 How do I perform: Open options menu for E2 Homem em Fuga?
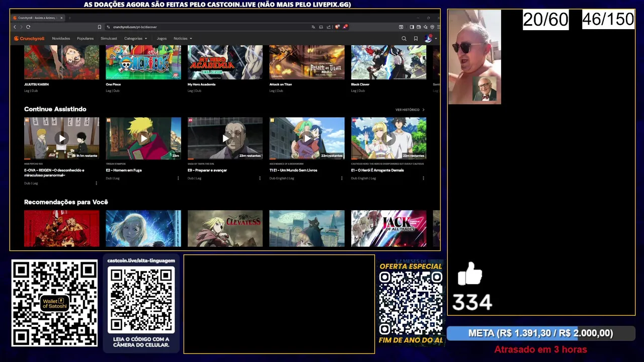[x=178, y=178]
